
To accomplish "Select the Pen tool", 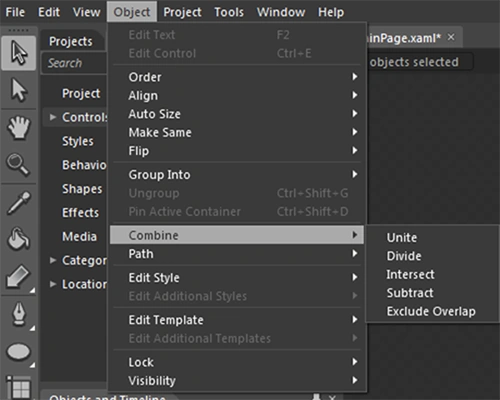I will coord(19,314).
